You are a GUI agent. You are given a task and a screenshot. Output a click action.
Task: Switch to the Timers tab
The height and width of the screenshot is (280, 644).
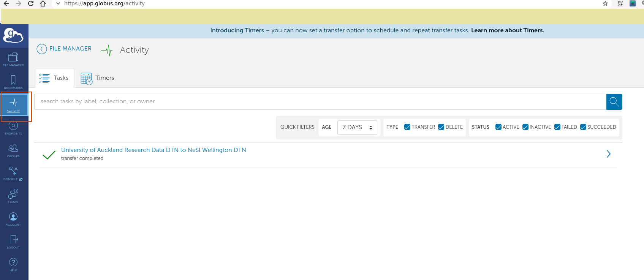[x=97, y=78]
